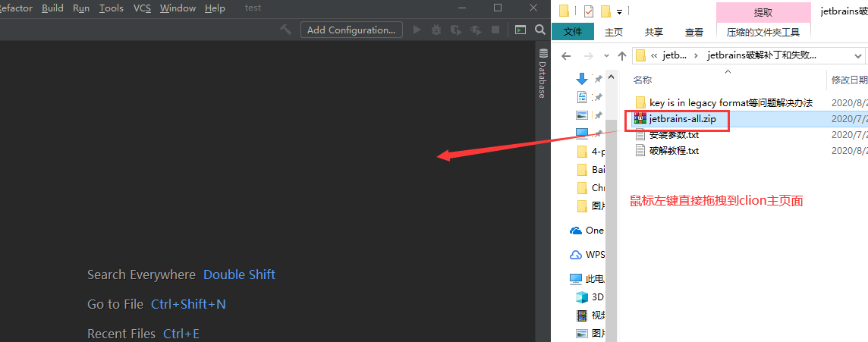
Task: Click the Ctrl+E Recent Files shortcut text
Action: tap(181, 334)
